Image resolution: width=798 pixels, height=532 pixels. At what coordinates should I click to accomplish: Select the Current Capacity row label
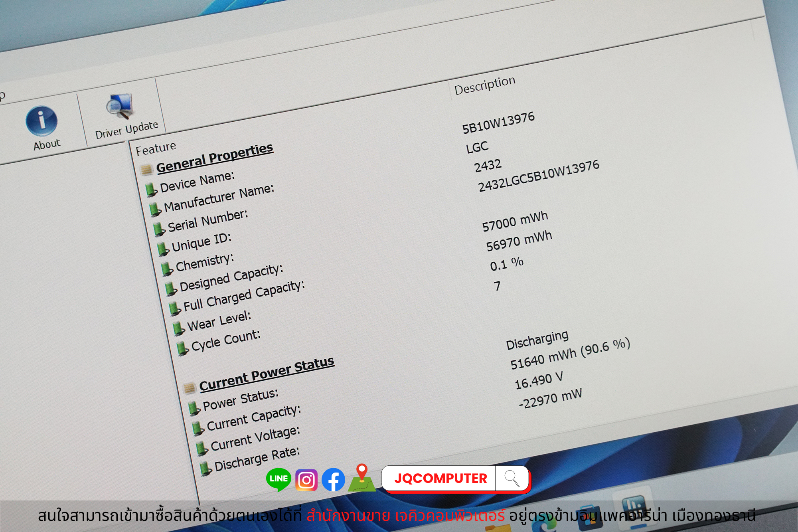coord(254,418)
